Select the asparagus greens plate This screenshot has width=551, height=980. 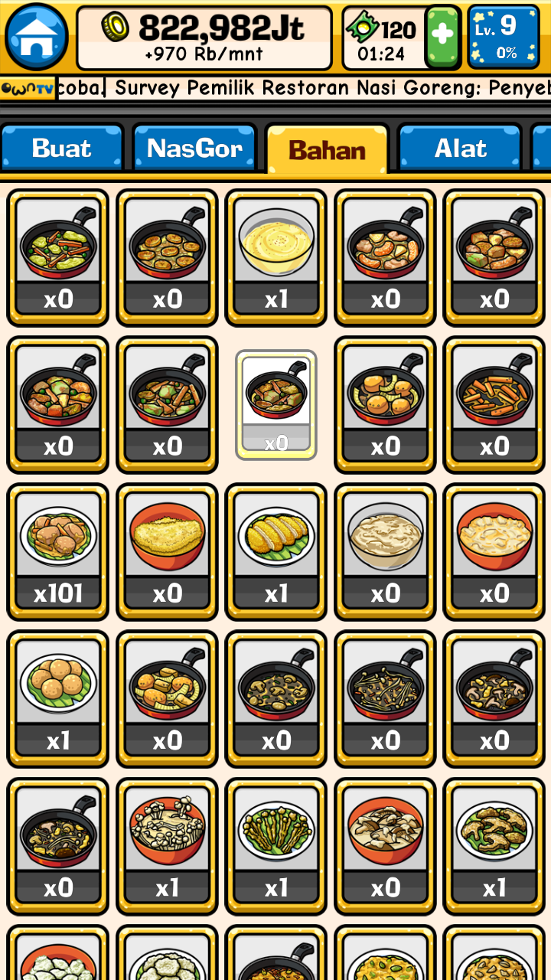[276, 847]
